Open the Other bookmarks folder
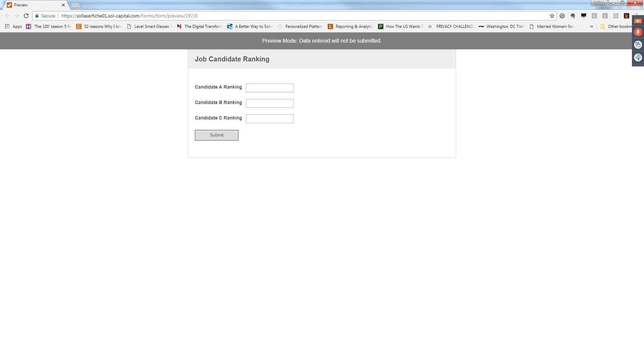Screen dimensions: 644x349 tap(616, 27)
